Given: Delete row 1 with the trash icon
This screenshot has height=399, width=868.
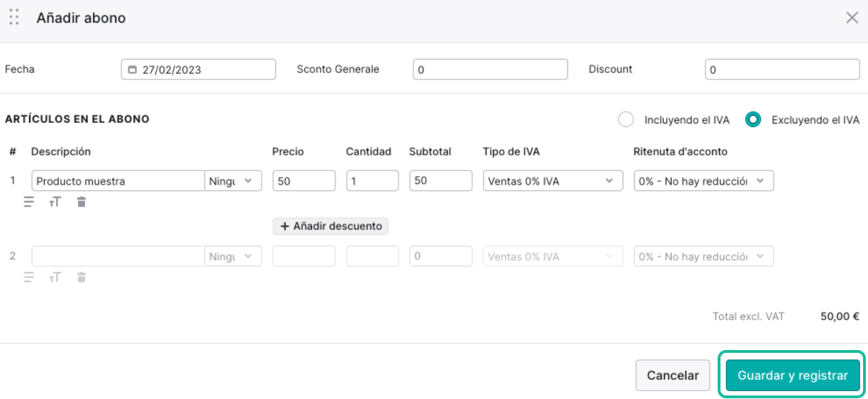Looking at the screenshot, I should pyautogui.click(x=82, y=202).
